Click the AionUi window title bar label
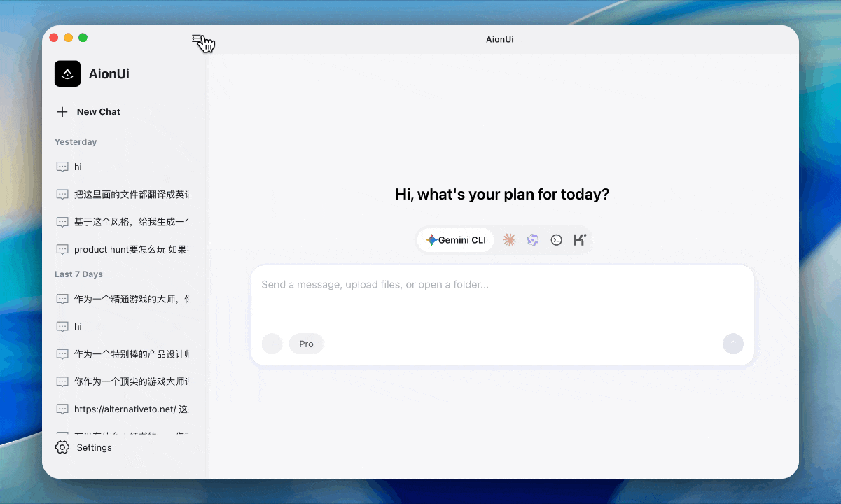The image size is (841, 504). 499,39
